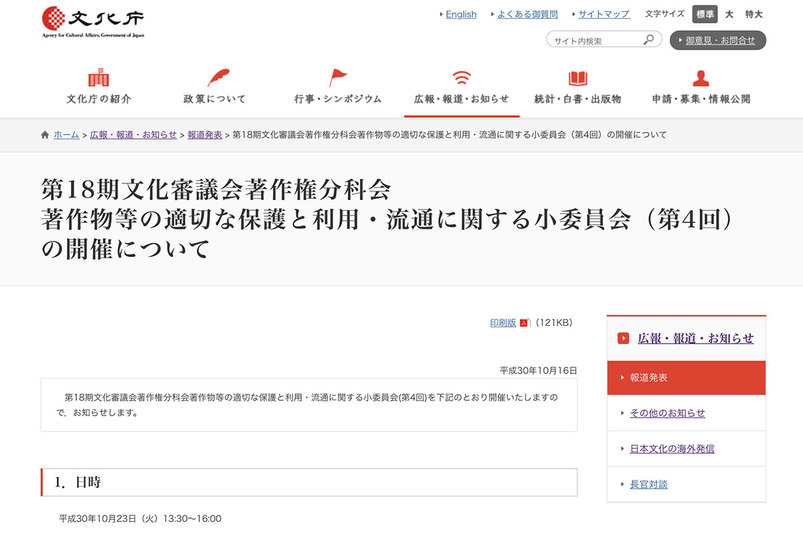Open the よくある御質問 link
The image size is (803, 540).
(527, 14)
